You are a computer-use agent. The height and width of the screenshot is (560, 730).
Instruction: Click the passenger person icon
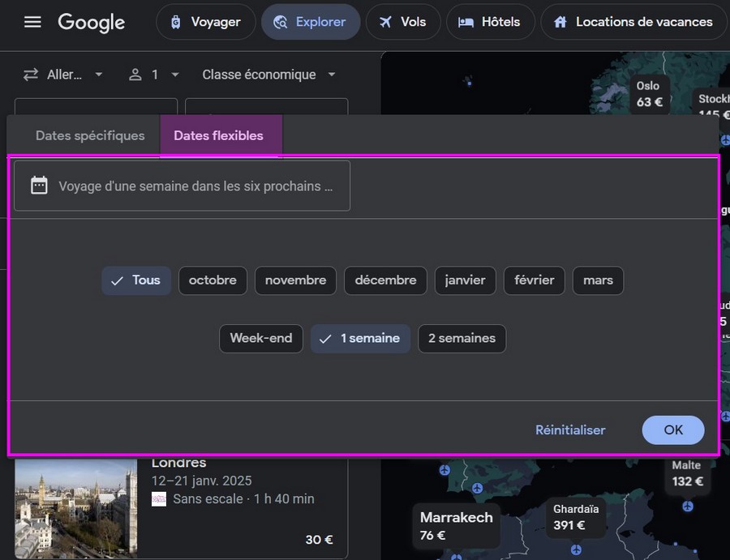pos(135,75)
